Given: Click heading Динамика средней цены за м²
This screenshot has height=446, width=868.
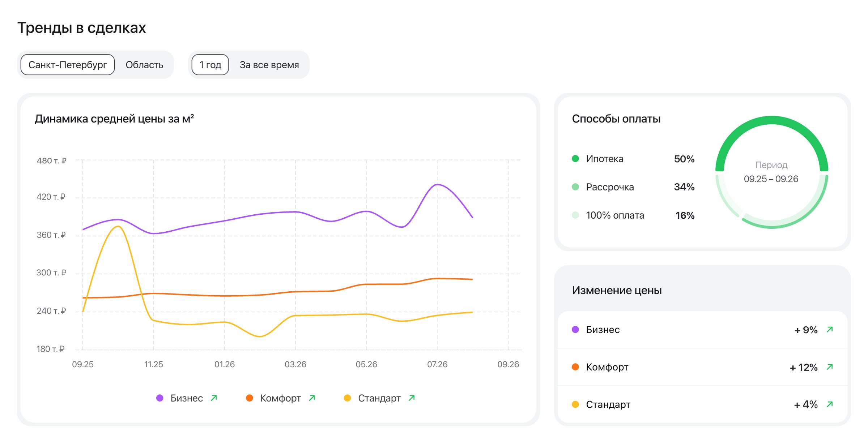Looking at the screenshot, I should pos(114,119).
